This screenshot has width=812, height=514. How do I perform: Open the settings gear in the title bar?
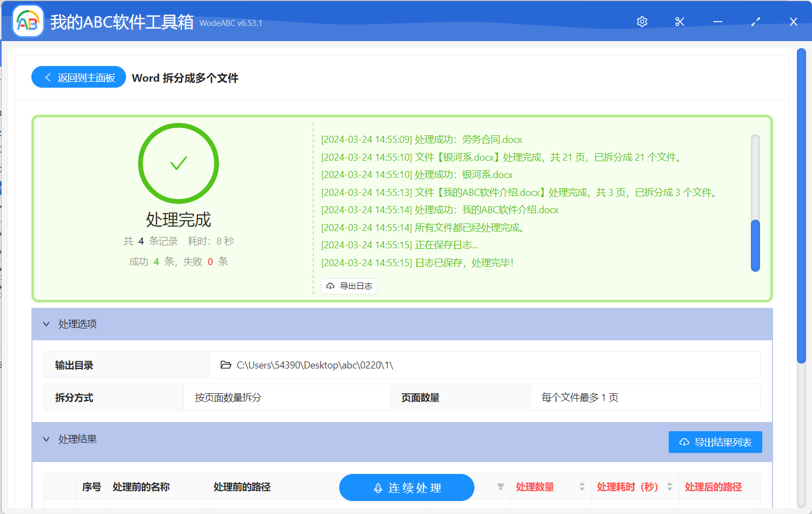coord(642,21)
